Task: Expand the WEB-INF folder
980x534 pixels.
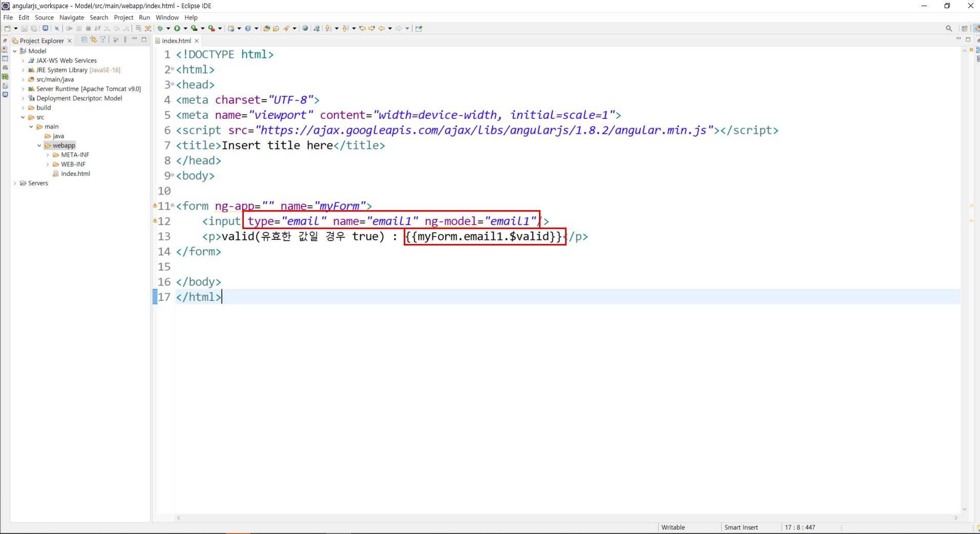Action: [48, 165]
